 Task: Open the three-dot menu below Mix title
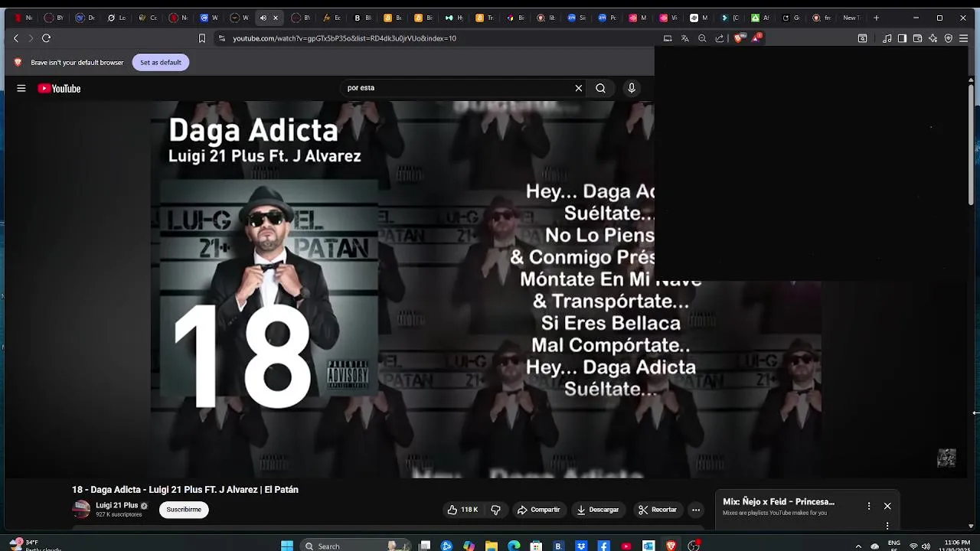(x=887, y=526)
